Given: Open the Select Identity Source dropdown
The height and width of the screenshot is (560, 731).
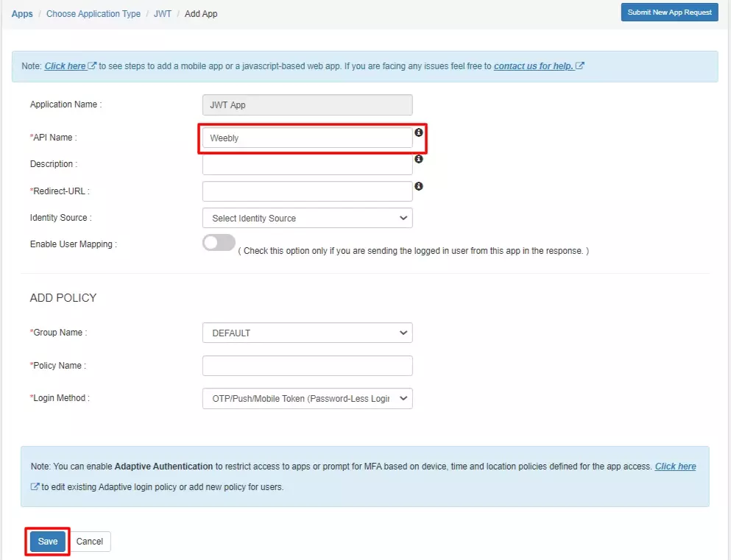Looking at the screenshot, I should [x=307, y=218].
